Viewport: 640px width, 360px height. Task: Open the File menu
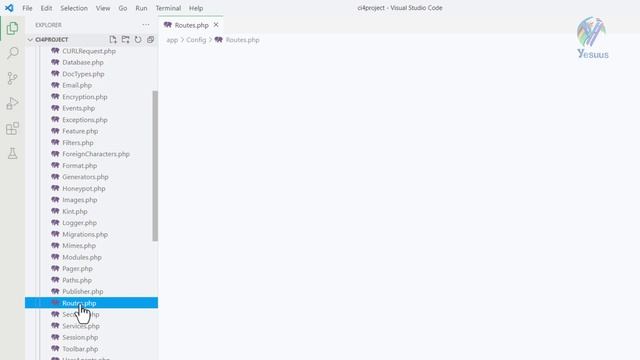27,8
